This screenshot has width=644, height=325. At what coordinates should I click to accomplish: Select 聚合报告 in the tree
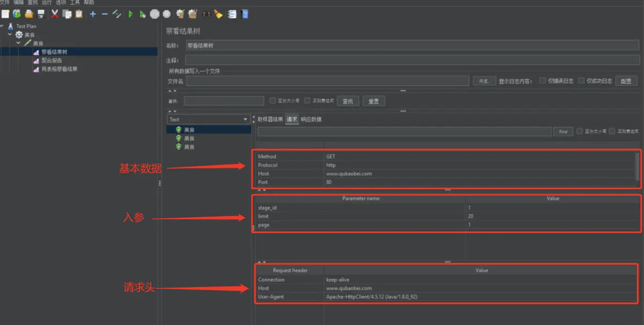52,61
